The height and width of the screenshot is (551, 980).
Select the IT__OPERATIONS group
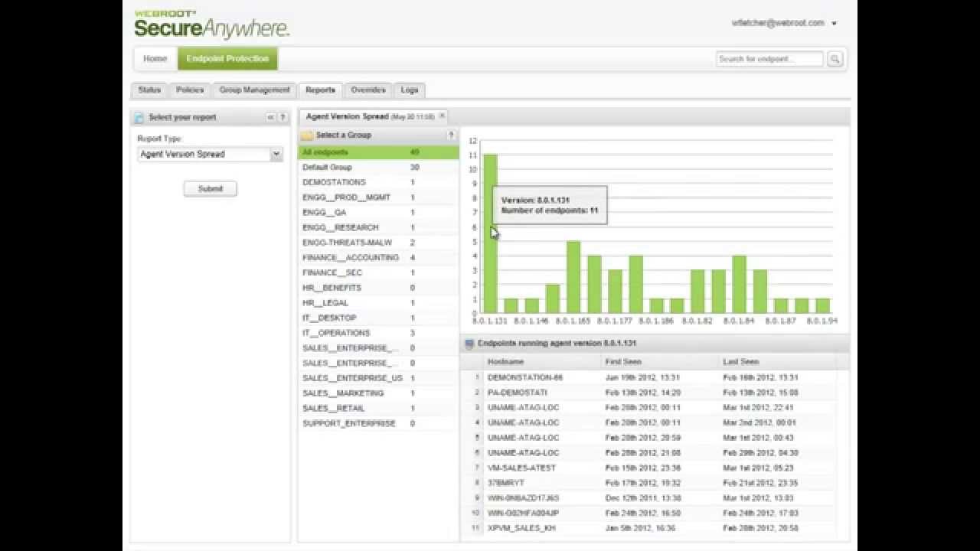[x=379, y=333]
